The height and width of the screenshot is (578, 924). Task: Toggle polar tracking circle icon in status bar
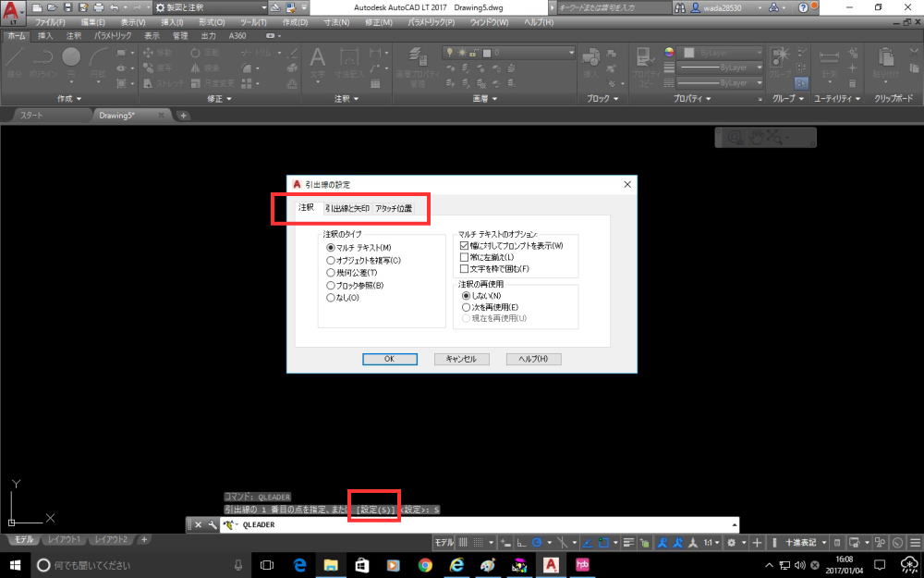pyautogui.click(x=537, y=542)
